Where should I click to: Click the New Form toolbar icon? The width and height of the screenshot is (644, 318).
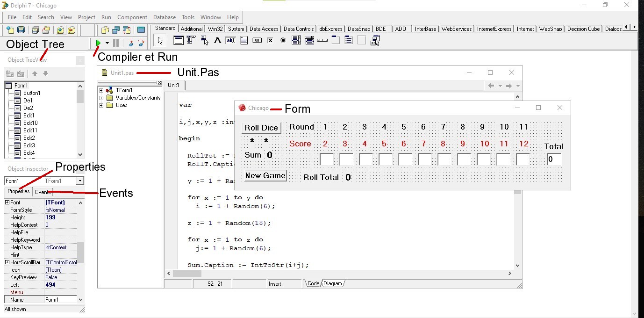(141, 30)
